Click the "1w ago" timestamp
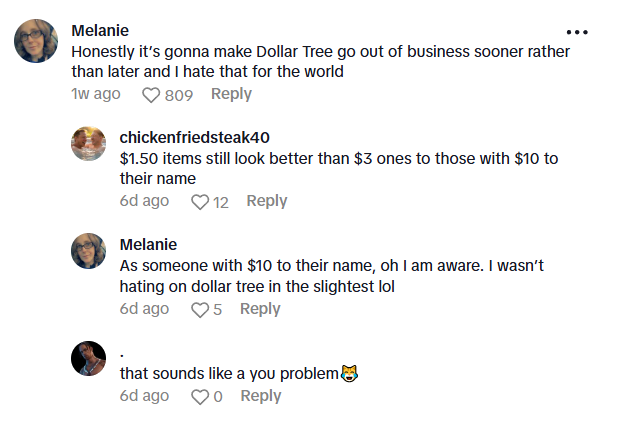619x425 pixels. (96, 94)
